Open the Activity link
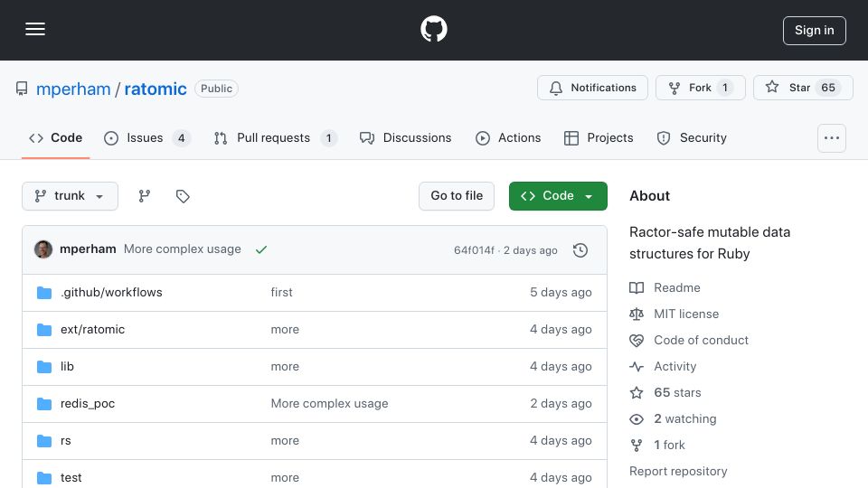The image size is (868, 488). 675,366
